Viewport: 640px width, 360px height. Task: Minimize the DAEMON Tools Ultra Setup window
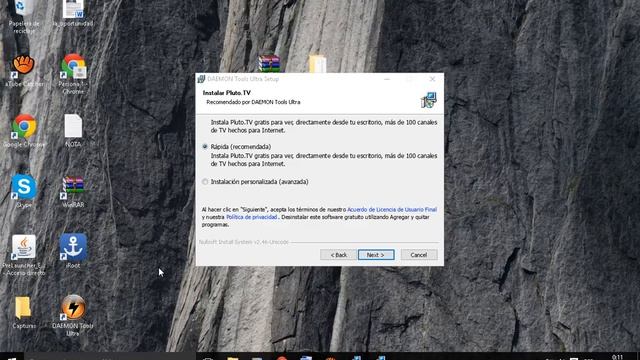(387, 79)
